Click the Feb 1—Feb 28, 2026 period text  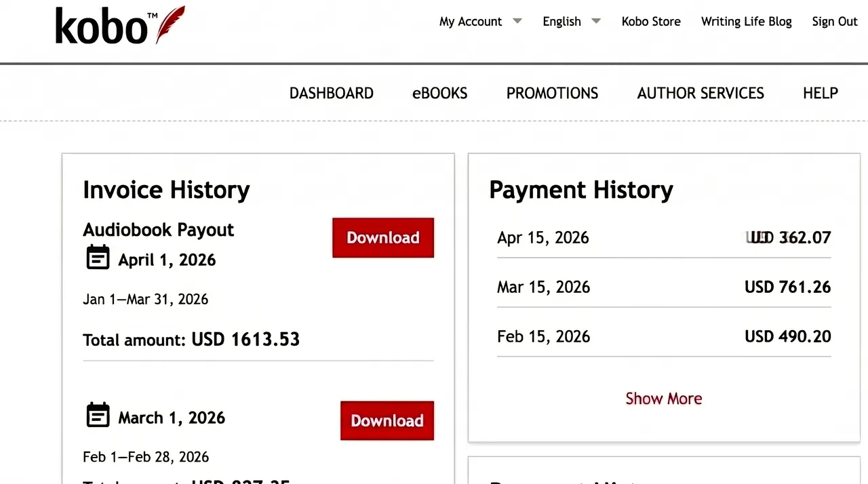(x=146, y=457)
